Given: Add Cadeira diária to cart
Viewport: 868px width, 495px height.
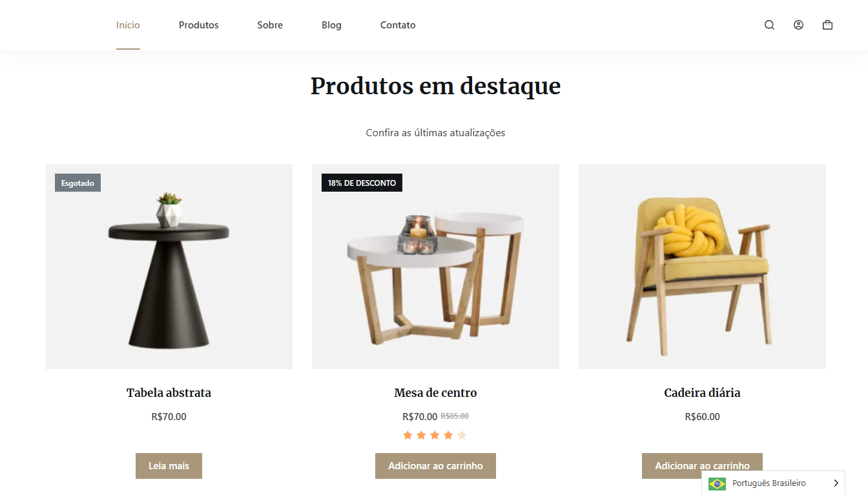Looking at the screenshot, I should 702,466.
